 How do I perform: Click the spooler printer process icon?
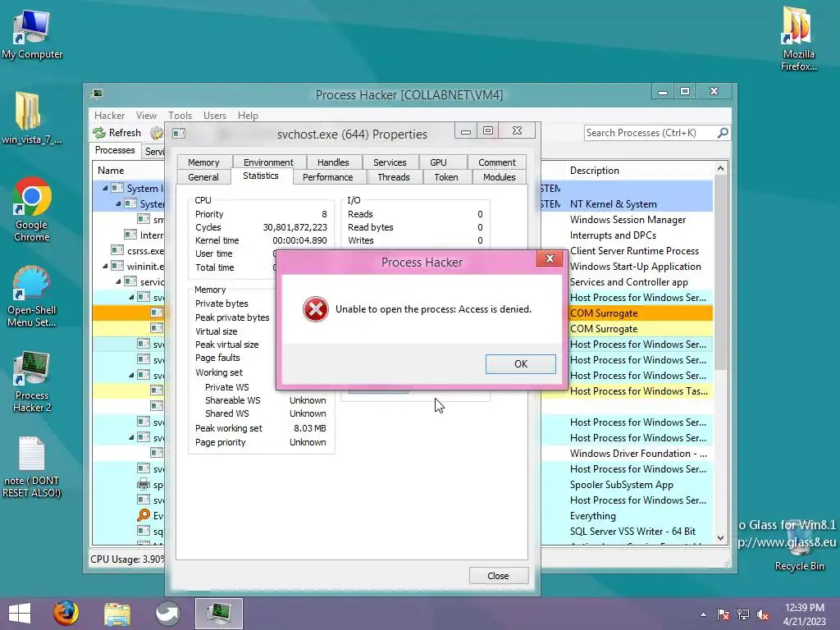[x=144, y=484]
